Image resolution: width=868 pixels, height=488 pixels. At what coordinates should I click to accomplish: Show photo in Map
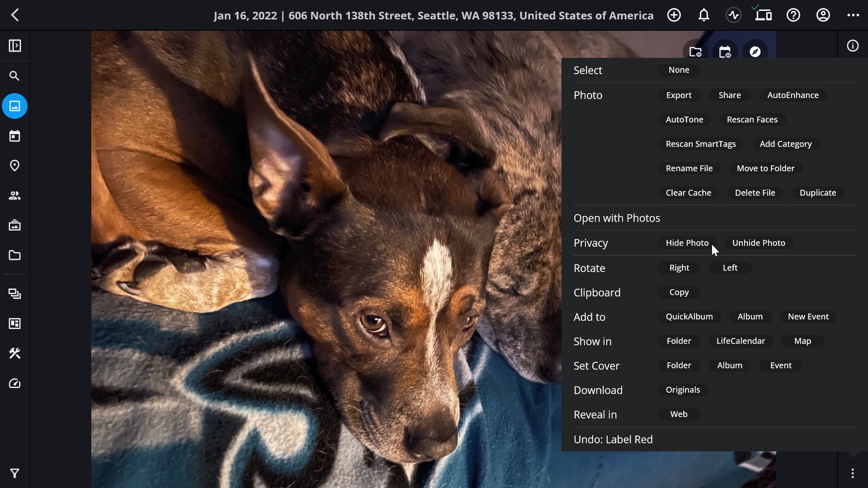coord(802,341)
